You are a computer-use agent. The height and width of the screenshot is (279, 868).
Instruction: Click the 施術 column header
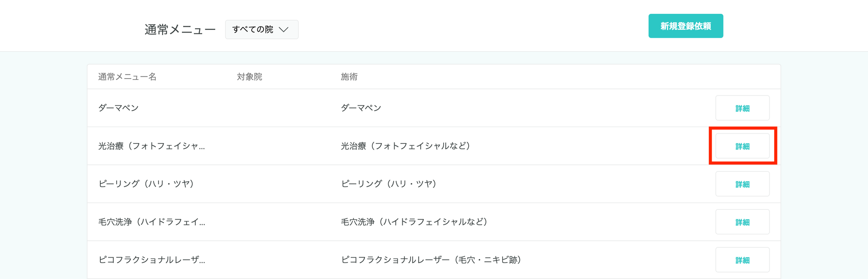(x=349, y=77)
